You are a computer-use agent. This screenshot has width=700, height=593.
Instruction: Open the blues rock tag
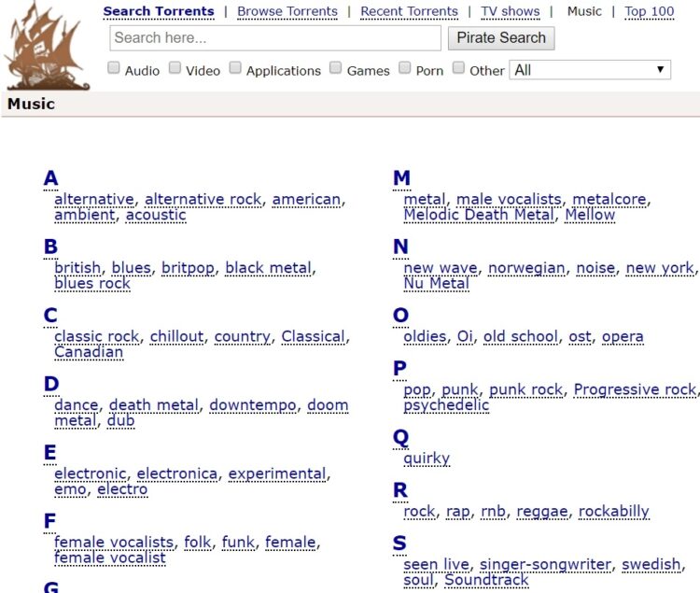(x=92, y=284)
